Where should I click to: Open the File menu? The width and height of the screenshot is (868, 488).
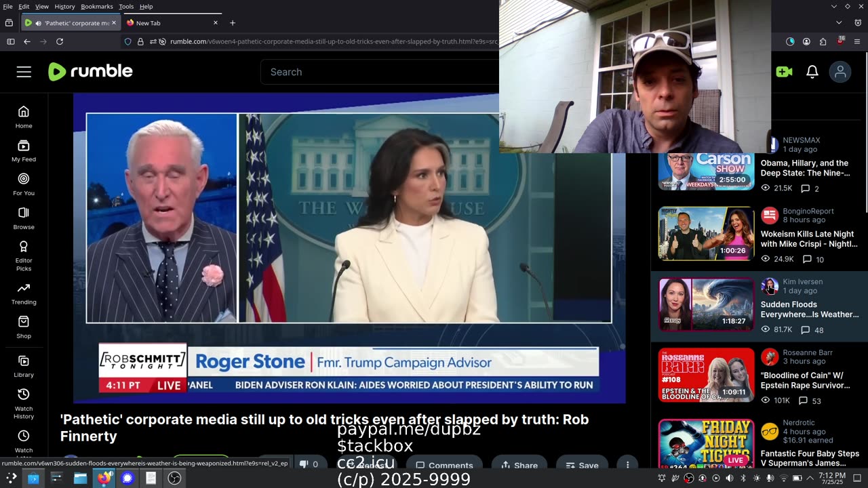tap(8, 6)
